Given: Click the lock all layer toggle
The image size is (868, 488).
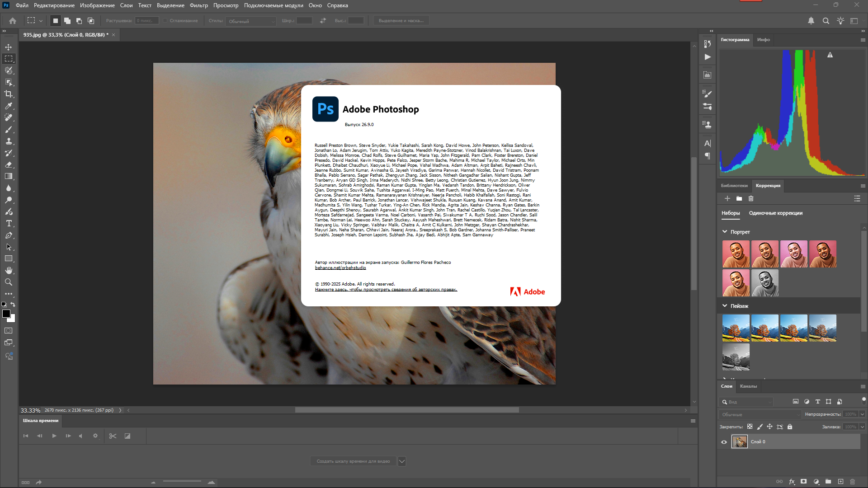Looking at the screenshot, I should [x=790, y=427].
